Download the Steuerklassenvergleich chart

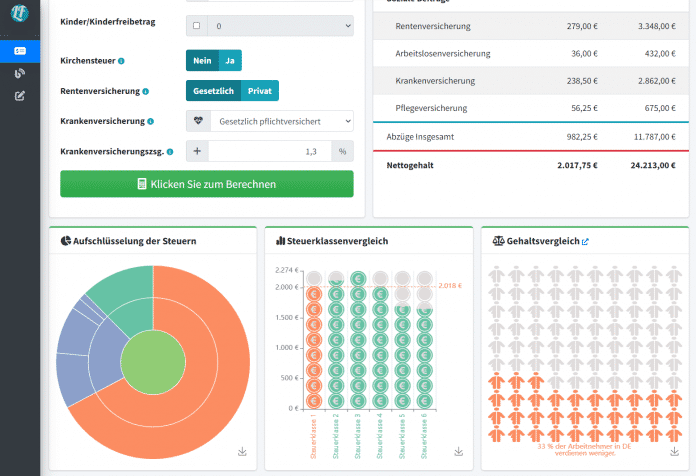point(458,451)
